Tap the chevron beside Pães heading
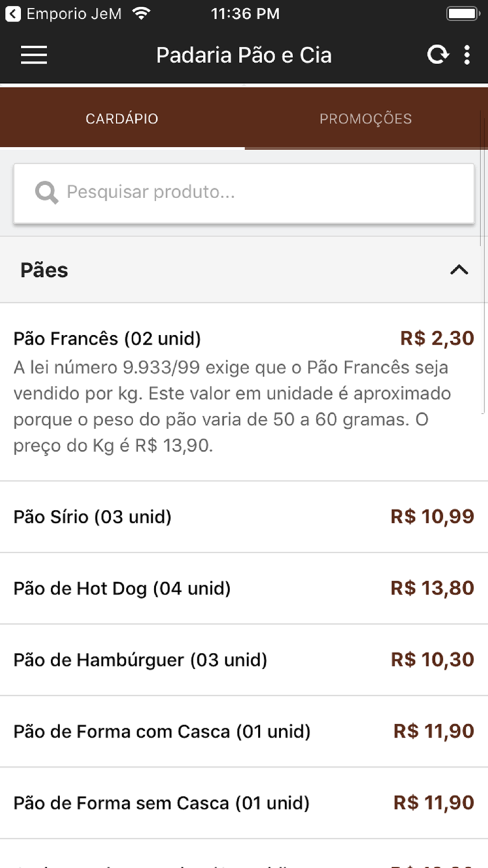The height and width of the screenshot is (868, 488). click(x=458, y=269)
